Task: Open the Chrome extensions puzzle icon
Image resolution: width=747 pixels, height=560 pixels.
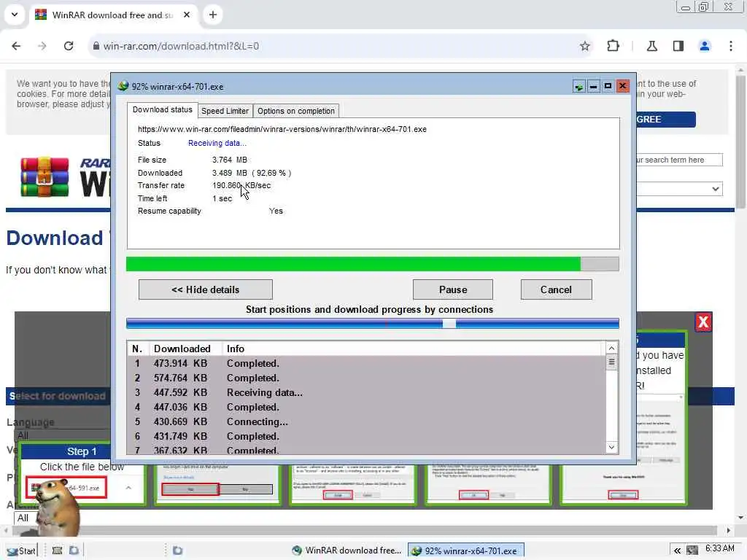Action: [613, 46]
